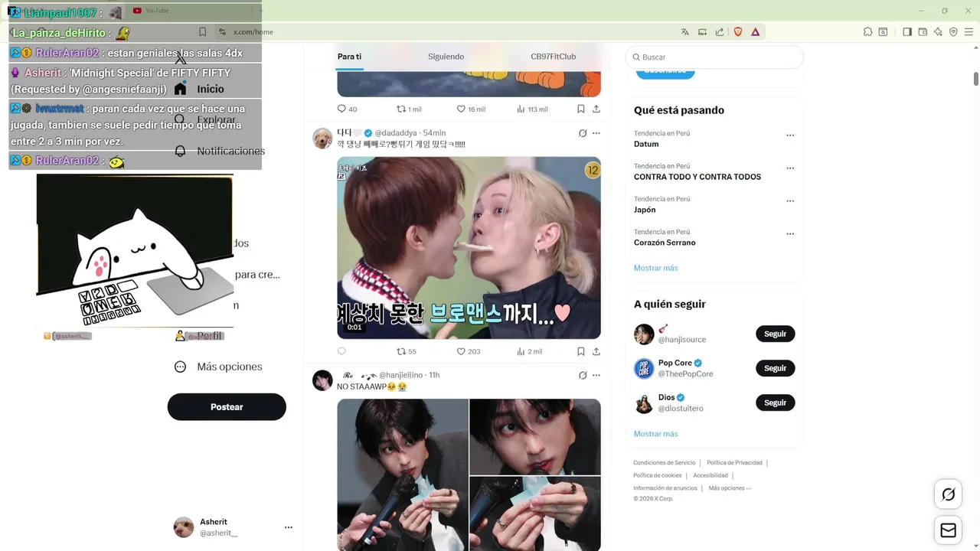
Task: Like the top post with 16 mil likes
Action: click(x=471, y=109)
